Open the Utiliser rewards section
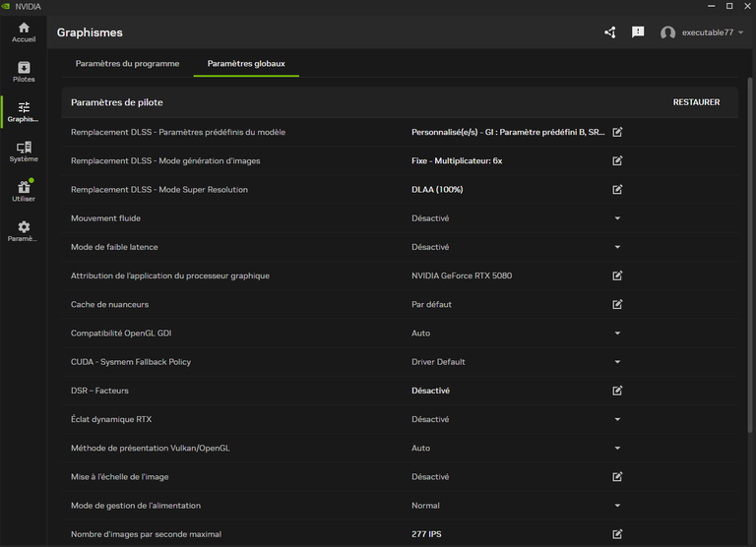 point(24,191)
